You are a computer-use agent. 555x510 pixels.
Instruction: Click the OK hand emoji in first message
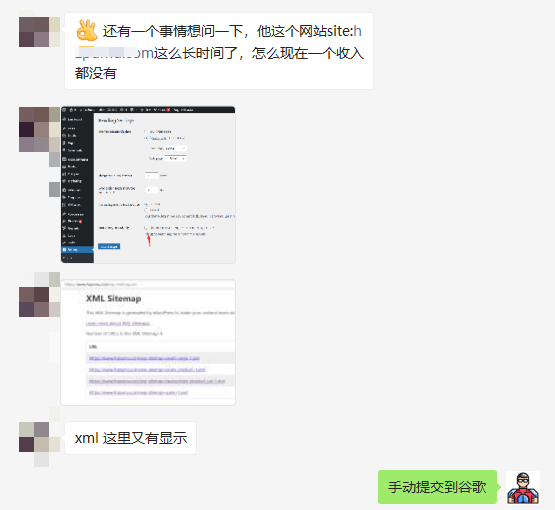coord(87,31)
